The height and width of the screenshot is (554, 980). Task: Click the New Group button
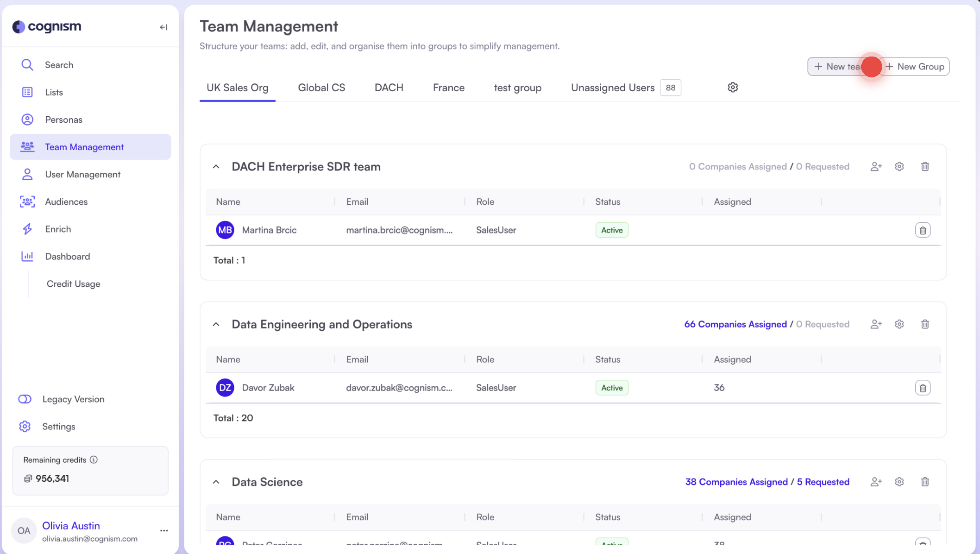915,66
